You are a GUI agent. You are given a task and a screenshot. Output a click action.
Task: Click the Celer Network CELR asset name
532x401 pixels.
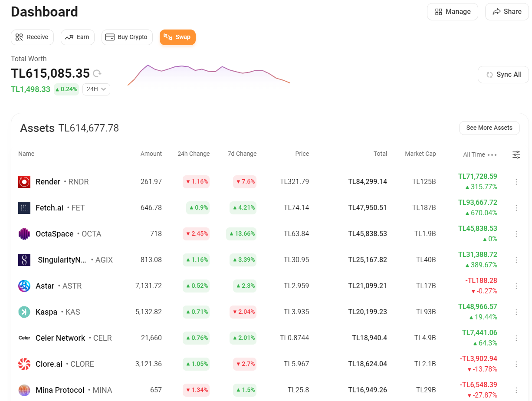click(x=74, y=338)
